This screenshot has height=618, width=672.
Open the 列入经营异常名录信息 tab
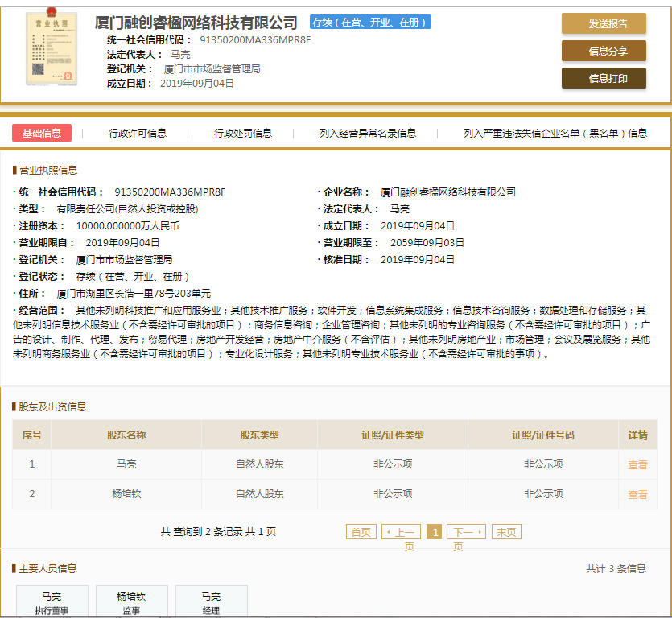click(x=368, y=134)
